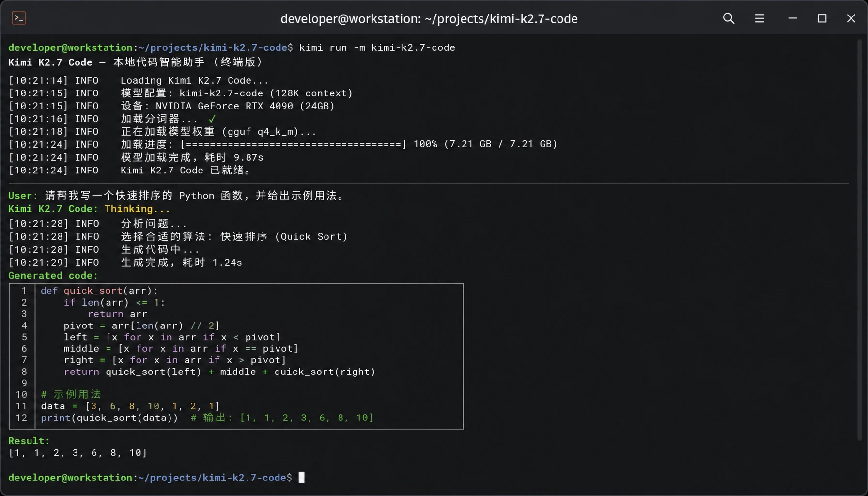Click the log line '分析问题...'
Viewport: 868px width, 496px height.
[x=154, y=224]
